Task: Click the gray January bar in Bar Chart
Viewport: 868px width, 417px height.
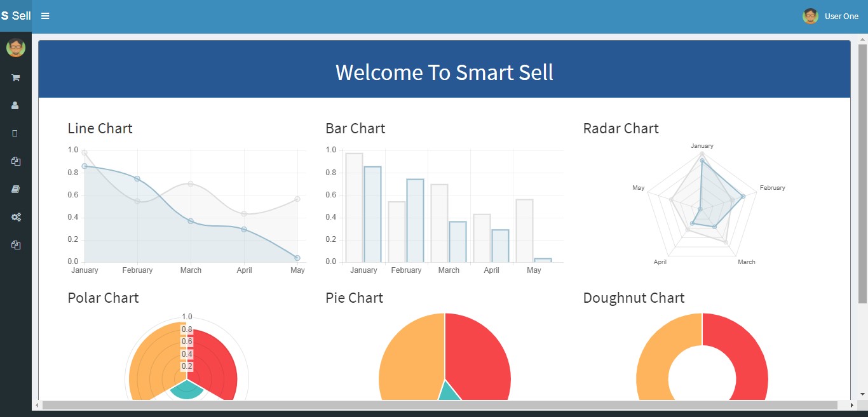Action: pos(354,208)
